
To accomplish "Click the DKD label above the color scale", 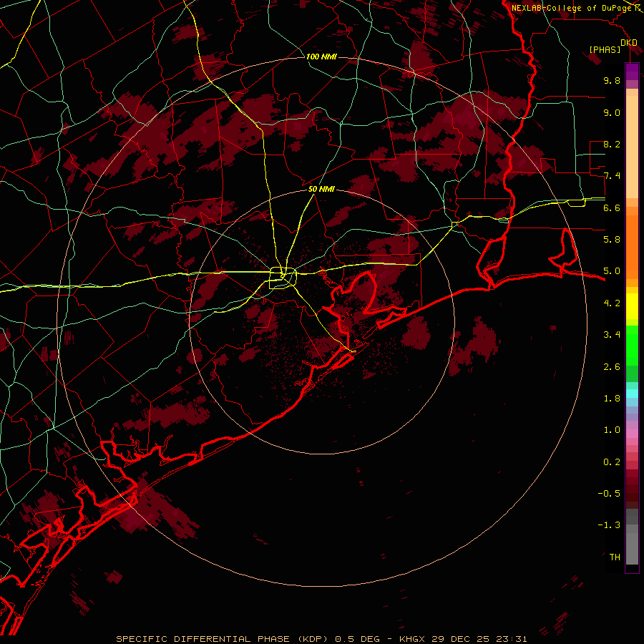I will coord(629,42).
